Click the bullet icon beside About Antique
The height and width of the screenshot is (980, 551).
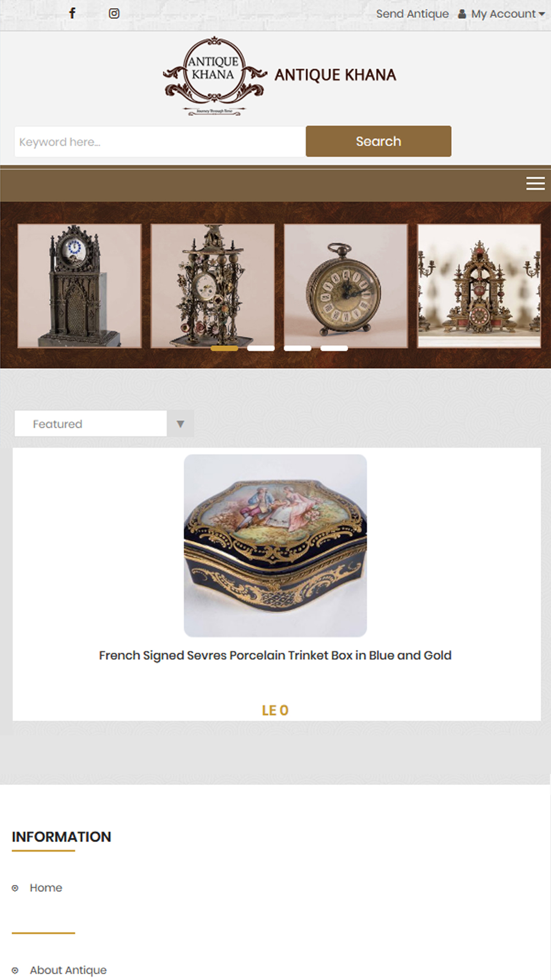tap(15, 971)
